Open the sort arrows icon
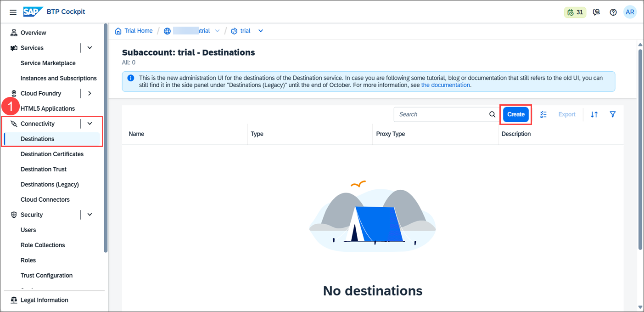This screenshot has width=644, height=312. pyautogui.click(x=594, y=114)
